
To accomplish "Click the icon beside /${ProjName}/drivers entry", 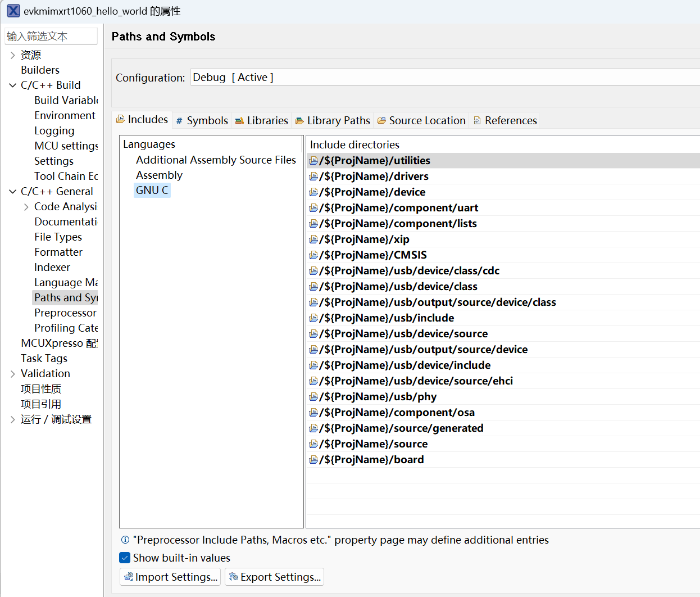I will point(313,176).
